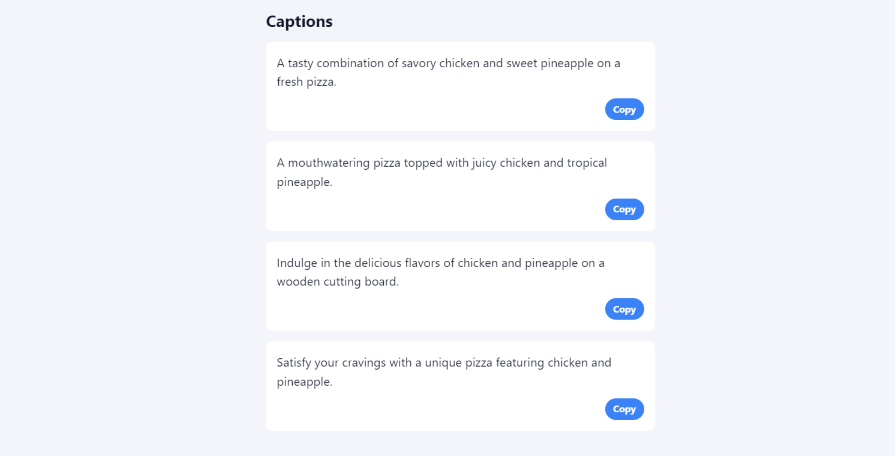Click blank area left of second Copy button
Screen dimensions: 895x456
(440, 210)
